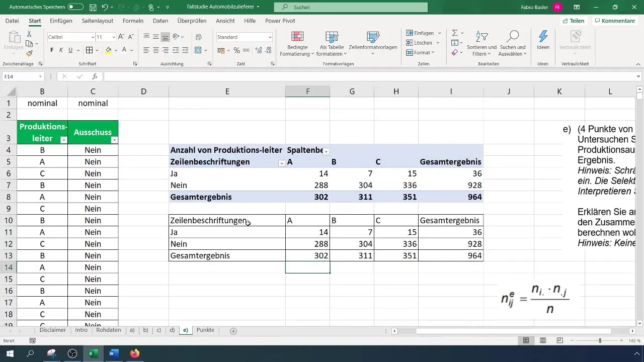This screenshot has width=644, height=362.
Task: Click the percent style icon
Action: click(x=236, y=50)
